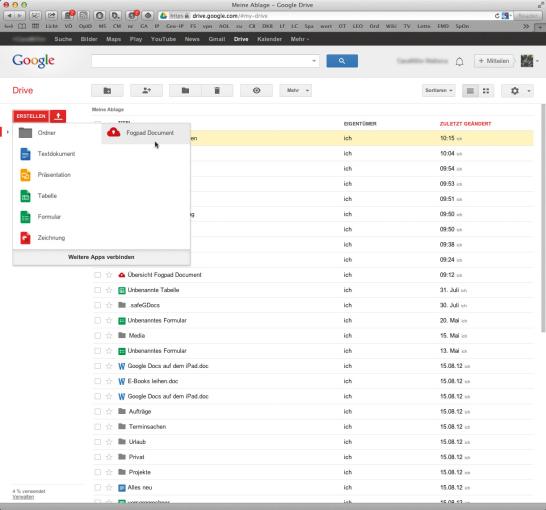Tick checkbox for Unbenannte Tabelle
The width and height of the screenshot is (546, 510).
[x=98, y=290]
